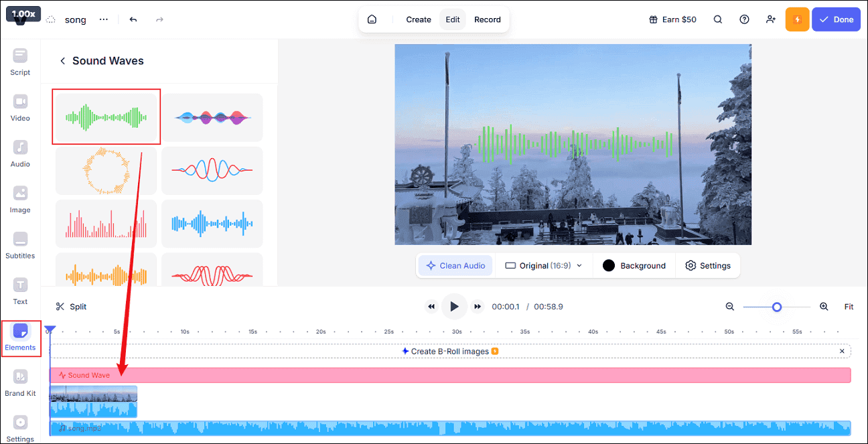This screenshot has width=868, height=444.
Task: Select the green sound wave thumbnail
Action: click(106, 117)
